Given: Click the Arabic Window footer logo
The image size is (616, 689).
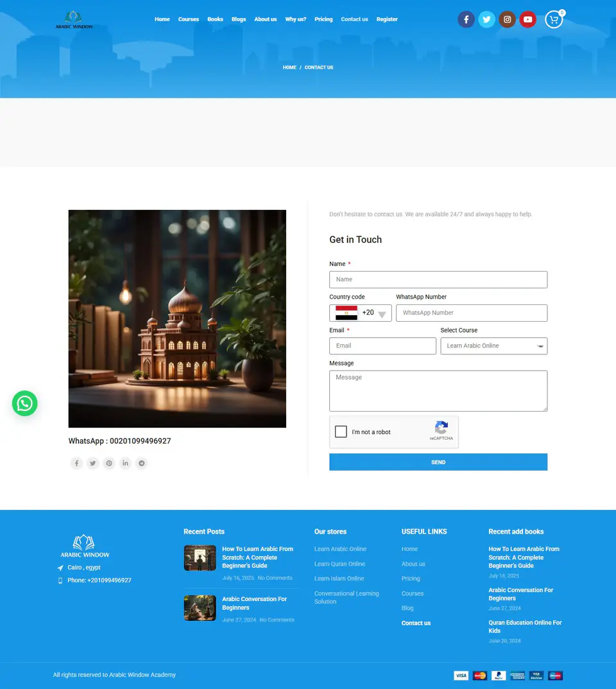Looking at the screenshot, I should click(85, 546).
